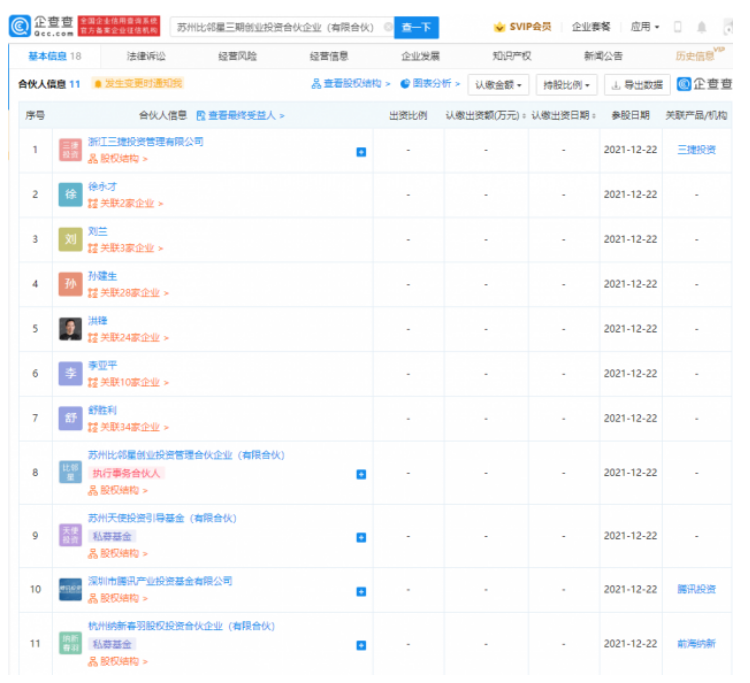750x683 pixels.
Task: Open 杭州纳新春羽股权投资合伙企业 link
Action: pos(182,626)
